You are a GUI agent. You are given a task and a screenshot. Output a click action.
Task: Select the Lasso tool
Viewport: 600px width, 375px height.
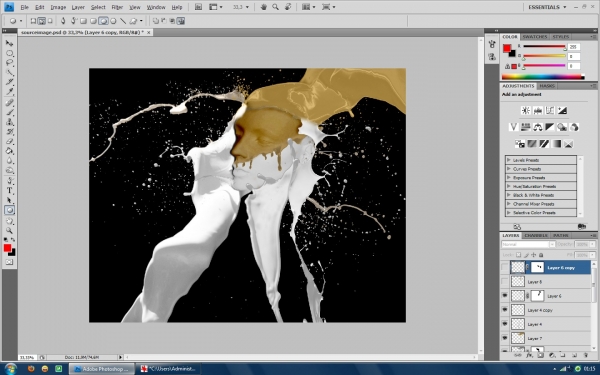point(9,63)
